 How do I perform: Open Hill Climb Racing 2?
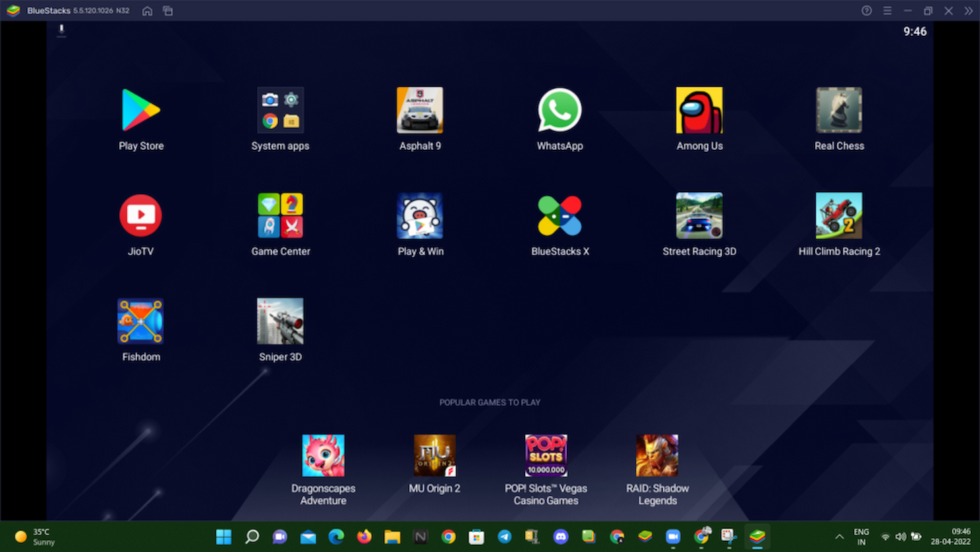click(x=839, y=215)
